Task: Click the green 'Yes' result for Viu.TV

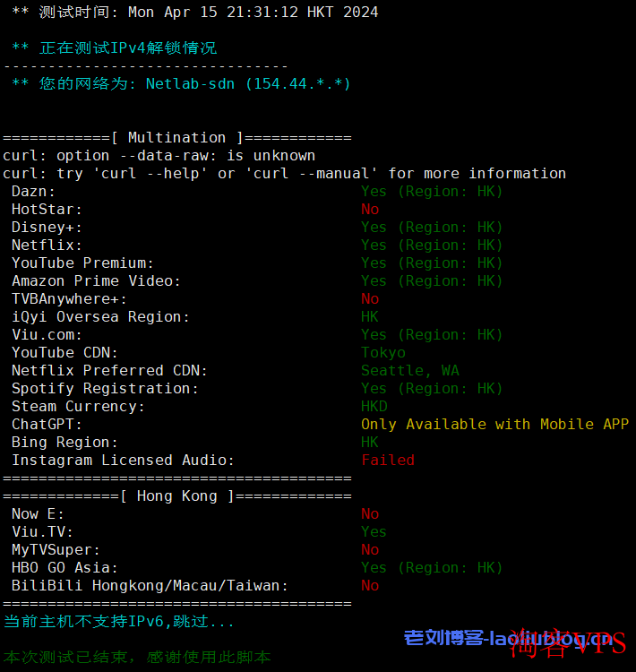Action: point(374,532)
